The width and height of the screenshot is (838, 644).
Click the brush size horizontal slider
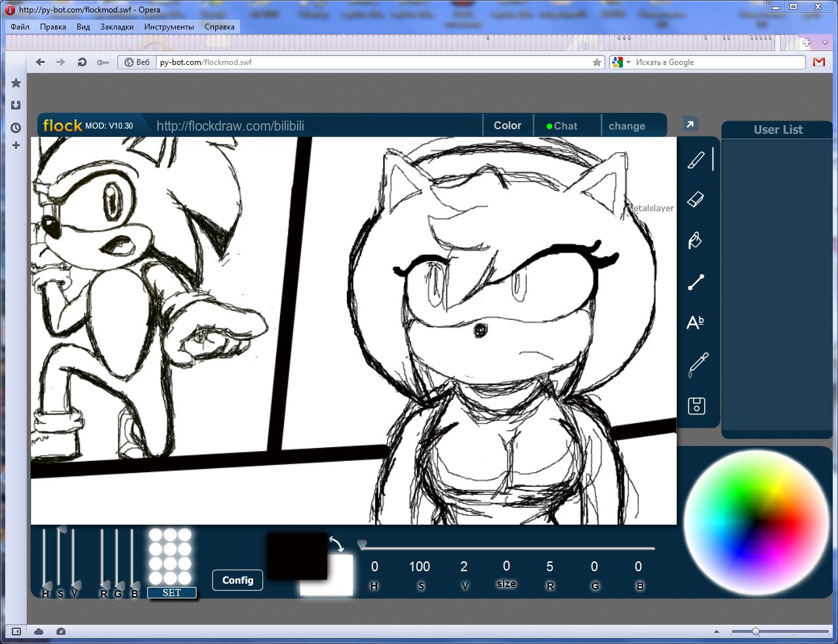pos(507,547)
